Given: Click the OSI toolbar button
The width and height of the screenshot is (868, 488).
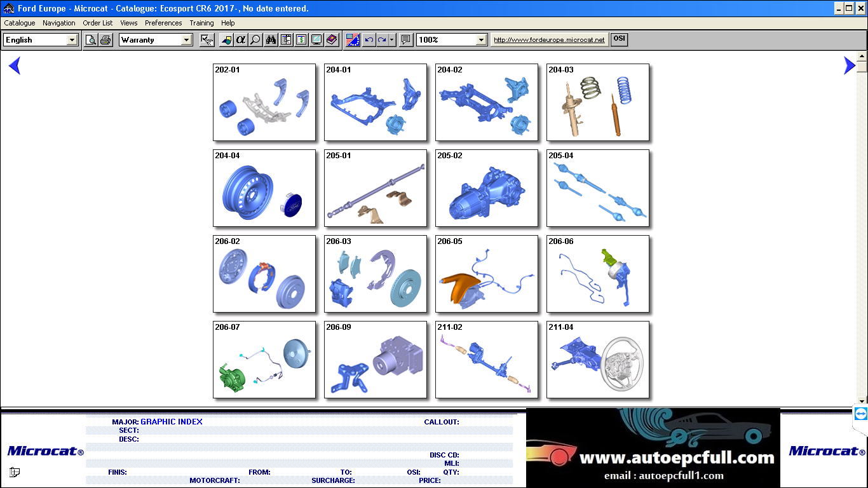Looking at the screenshot, I should (x=619, y=39).
